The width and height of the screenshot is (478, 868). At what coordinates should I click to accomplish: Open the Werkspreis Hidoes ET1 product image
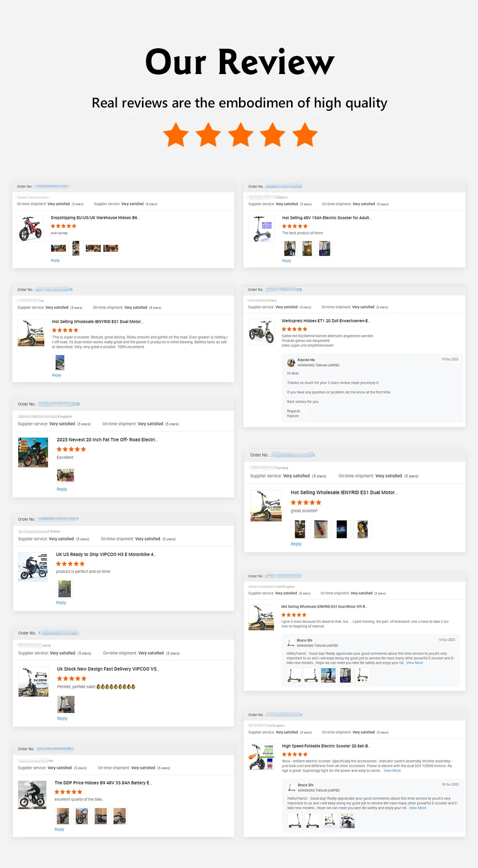(261, 332)
